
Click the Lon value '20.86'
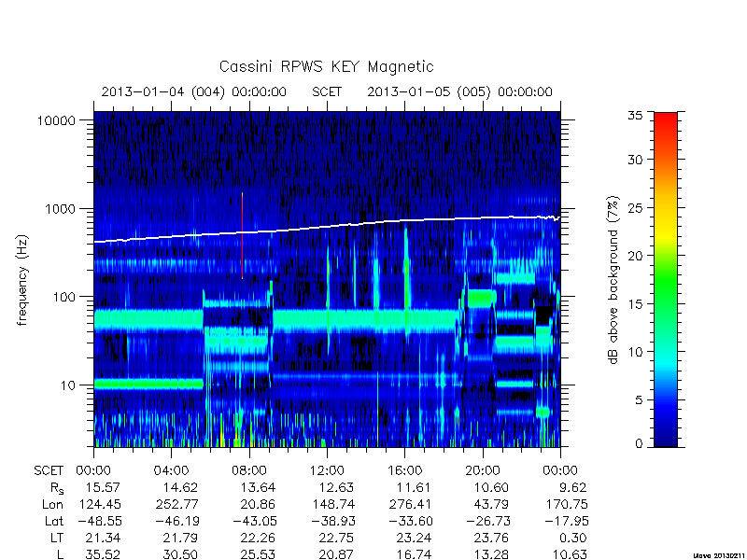[259, 504]
